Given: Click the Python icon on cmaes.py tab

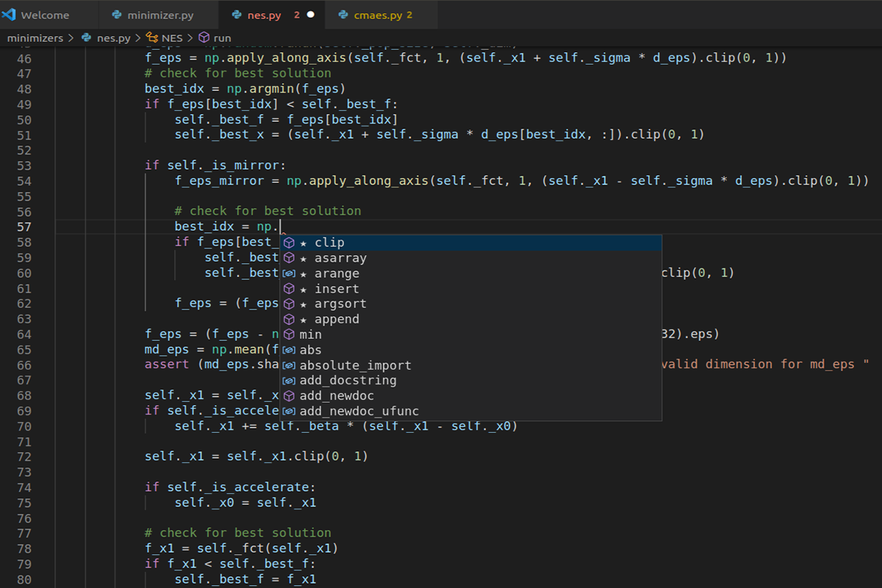Looking at the screenshot, I should click(343, 15).
